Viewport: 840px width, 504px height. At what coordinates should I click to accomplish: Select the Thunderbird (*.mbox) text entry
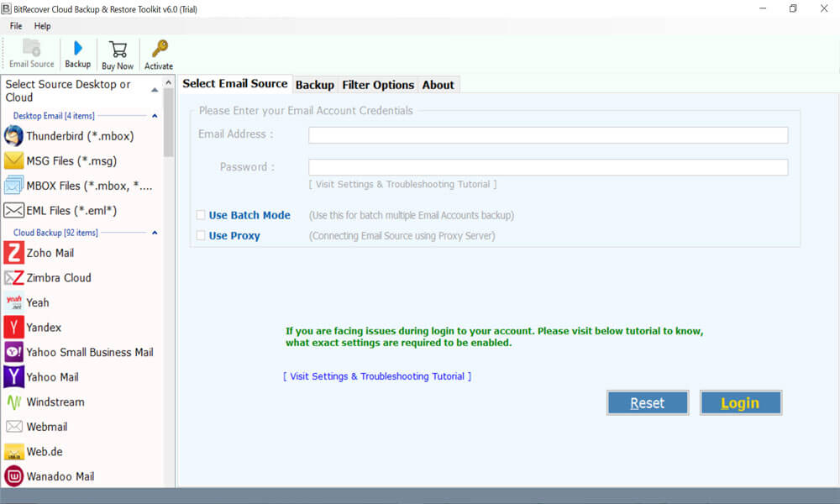point(81,136)
